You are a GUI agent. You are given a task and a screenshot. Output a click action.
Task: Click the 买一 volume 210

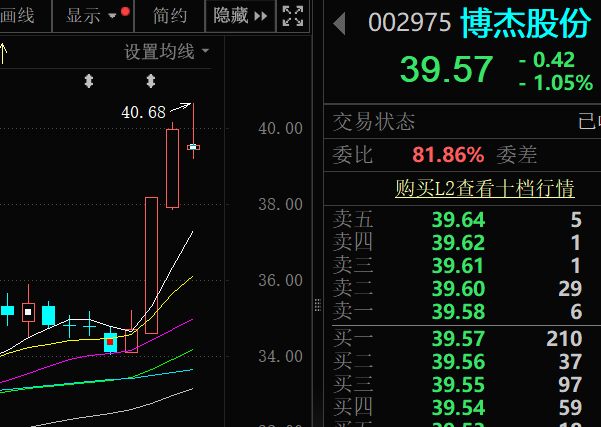point(564,339)
